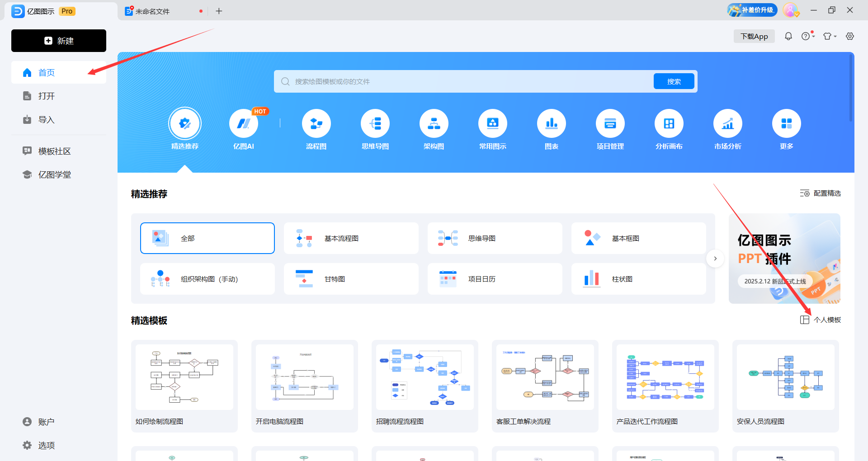Open the 亿图图示 PPT 插件 banner
Viewport: 868px width, 461px height.
[x=784, y=259]
